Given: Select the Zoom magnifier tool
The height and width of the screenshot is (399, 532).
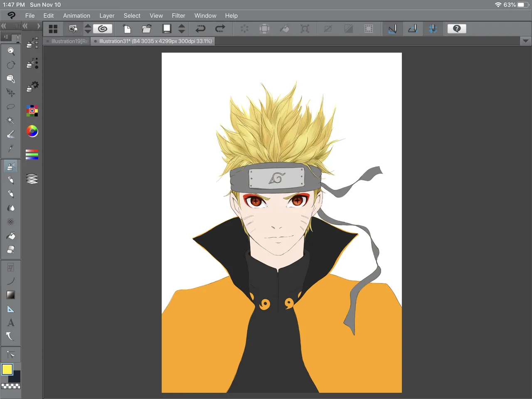Looking at the screenshot, I should [11, 51].
